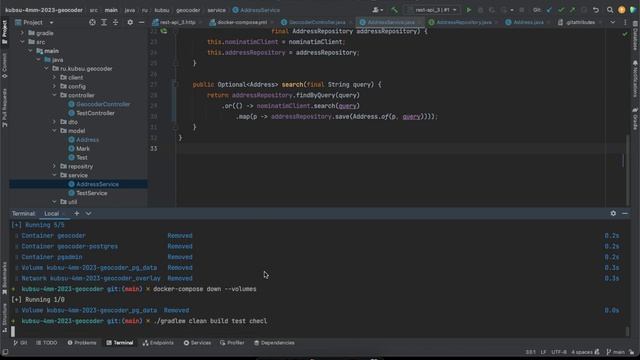Click the stop run square icon
This screenshot has height=360, width=640.
pyautogui.click(x=522, y=10)
